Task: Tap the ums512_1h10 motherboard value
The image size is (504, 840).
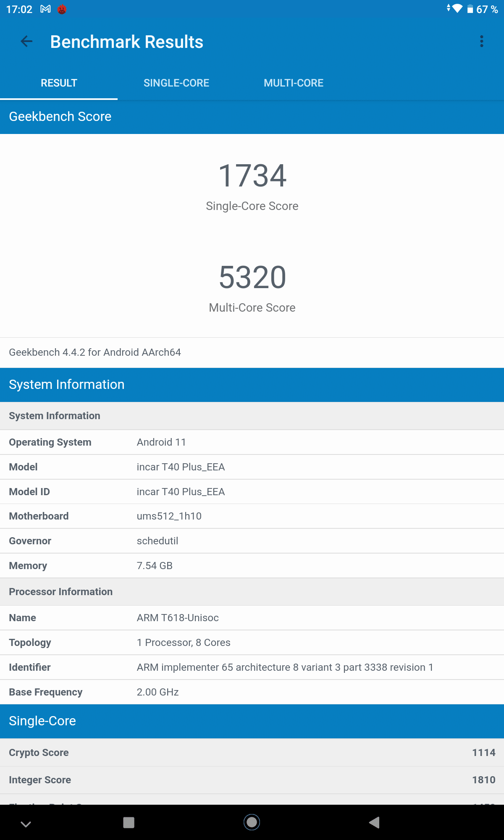Action: [169, 516]
